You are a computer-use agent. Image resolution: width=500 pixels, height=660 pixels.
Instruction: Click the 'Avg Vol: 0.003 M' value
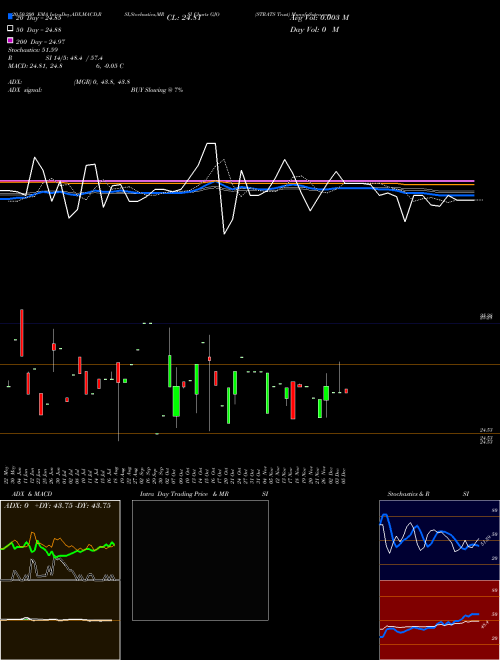point(319,18)
